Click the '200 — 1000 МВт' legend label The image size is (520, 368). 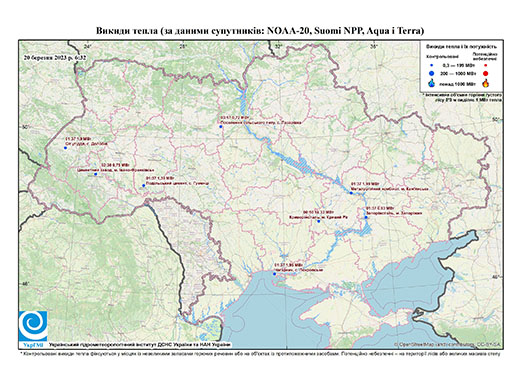tap(459, 73)
